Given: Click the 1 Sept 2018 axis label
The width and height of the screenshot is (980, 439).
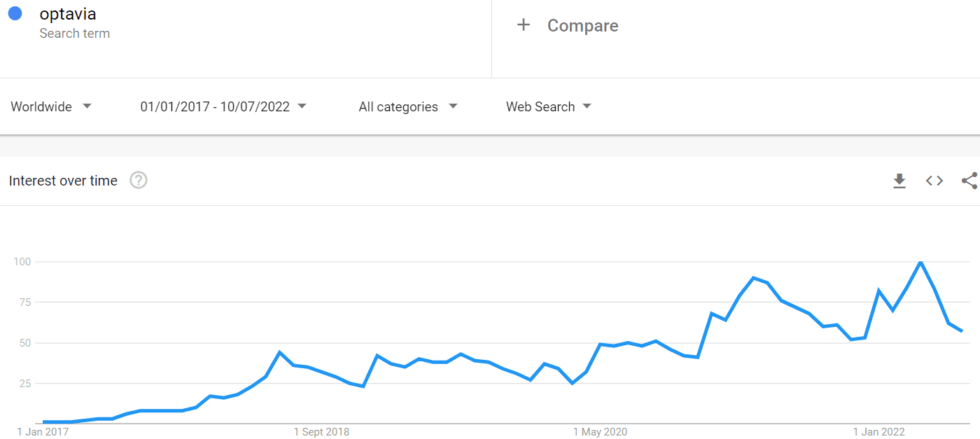Looking at the screenshot, I should coord(321,432).
